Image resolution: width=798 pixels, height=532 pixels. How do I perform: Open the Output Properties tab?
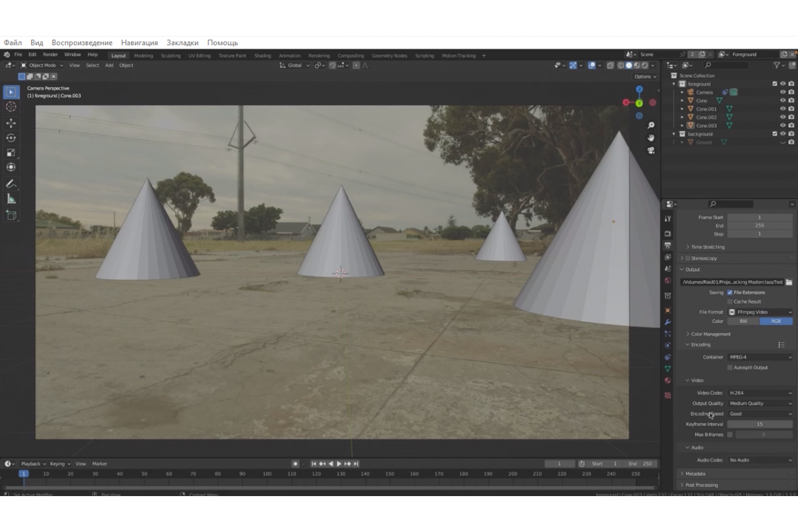(x=668, y=244)
